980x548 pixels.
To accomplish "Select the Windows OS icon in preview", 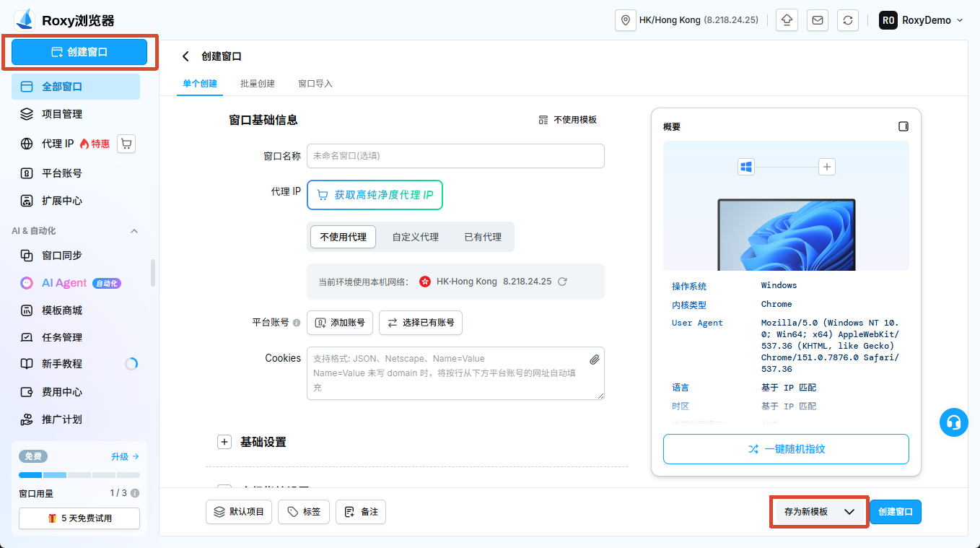I will (x=746, y=167).
